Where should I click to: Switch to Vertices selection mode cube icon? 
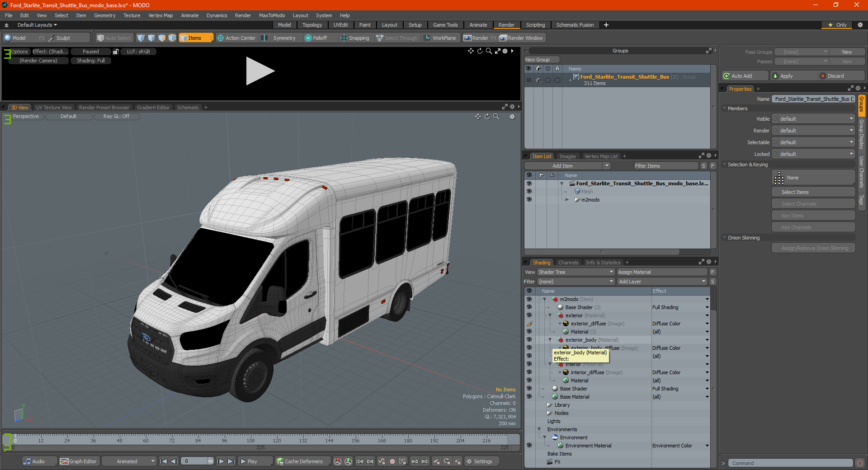tap(141, 38)
